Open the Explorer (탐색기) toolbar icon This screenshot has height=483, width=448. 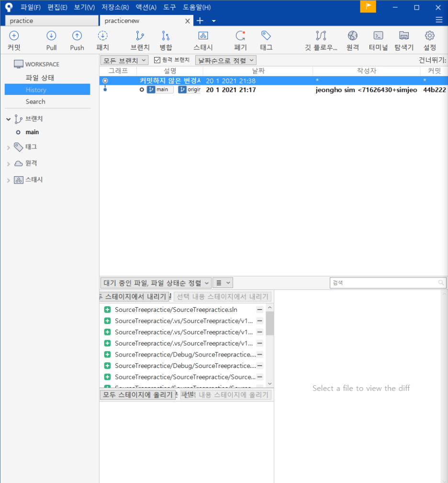click(404, 41)
